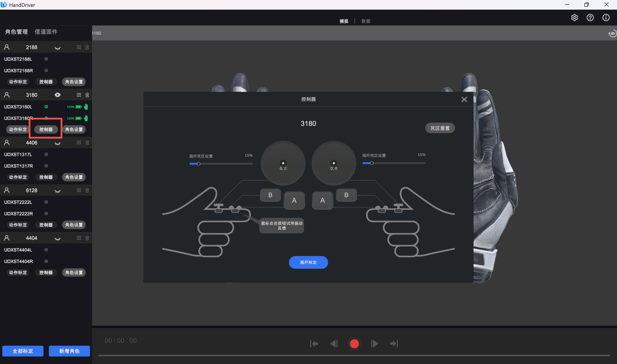Jump to the start of the timeline
This screenshot has height=364, width=617.
coord(314,344)
